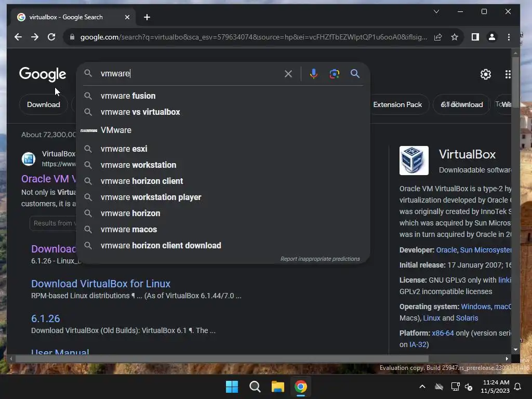Select the 'vmware vs virtualbox' suggestion
Image resolution: width=532 pixels, height=399 pixels.
223,112
